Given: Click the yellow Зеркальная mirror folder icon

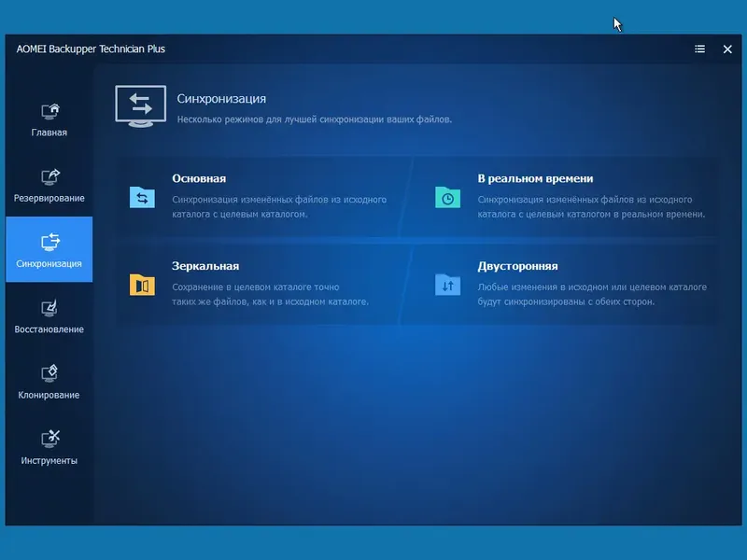Looking at the screenshot, I should point(142,285).
